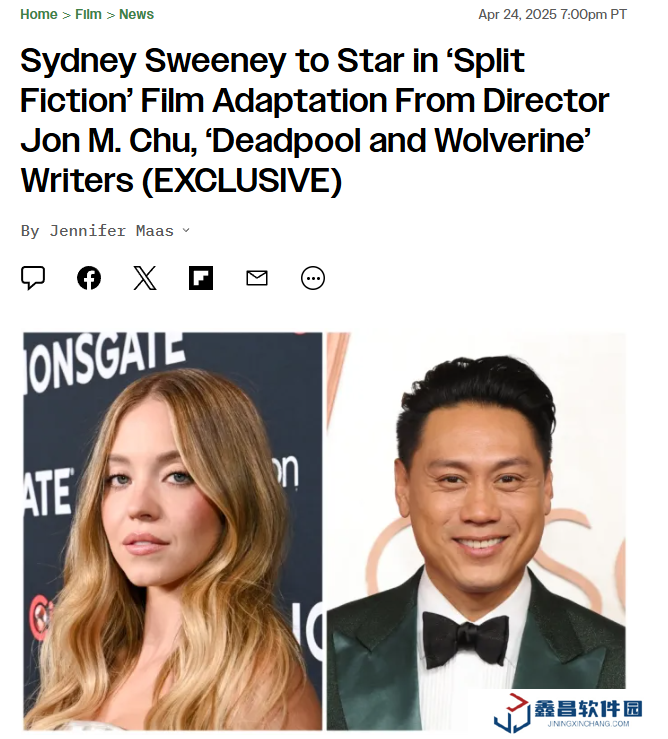Open more sharing options ellipsis icon
668x739 pixels.
(x=313, y=278)
